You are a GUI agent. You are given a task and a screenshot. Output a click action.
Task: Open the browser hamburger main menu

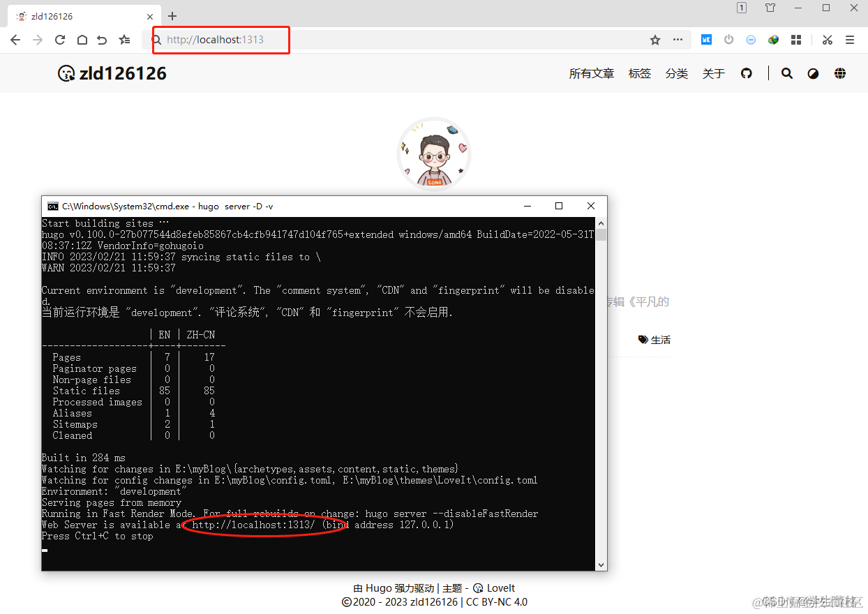coord(850,40)
